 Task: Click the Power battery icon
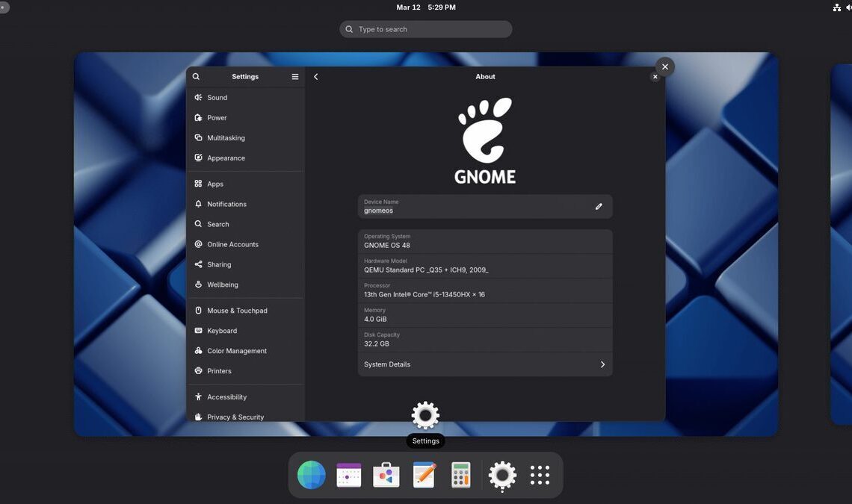[x=198, y=117]
